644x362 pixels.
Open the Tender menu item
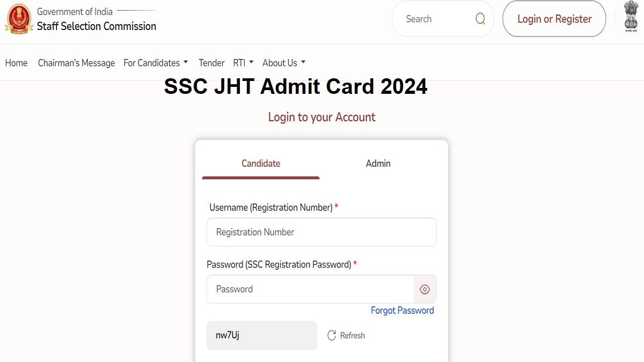pyautogui.click(x=211, y=63)
